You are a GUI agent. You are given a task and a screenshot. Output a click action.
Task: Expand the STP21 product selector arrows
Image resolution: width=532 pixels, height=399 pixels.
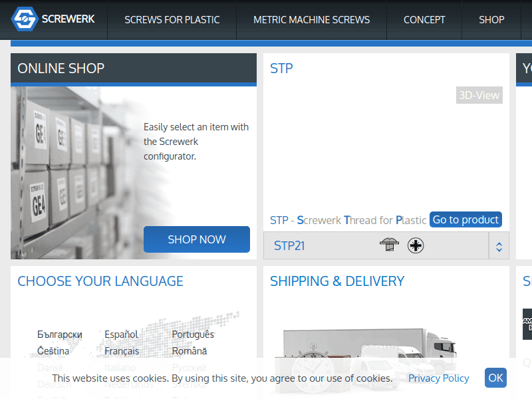499,246
